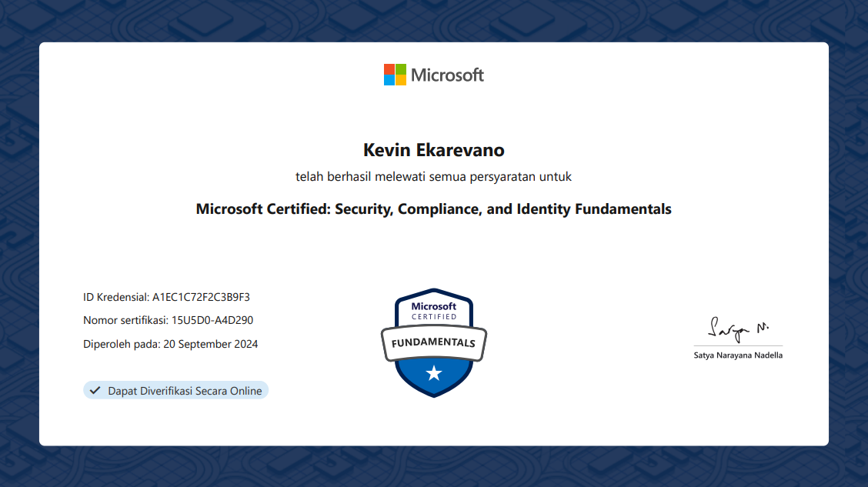Click the earned date 20 September 2024
Viewport: 868px width, 487px height.
(210, 344)
